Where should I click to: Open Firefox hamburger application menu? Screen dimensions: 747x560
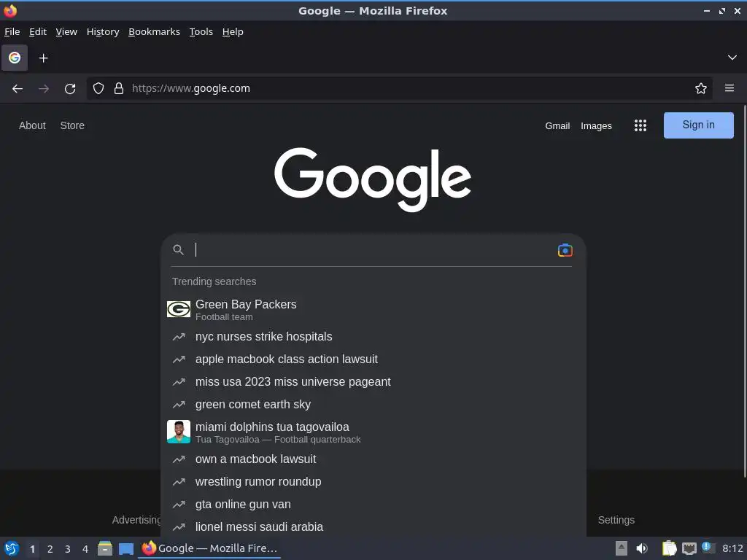tap(729, 88)
